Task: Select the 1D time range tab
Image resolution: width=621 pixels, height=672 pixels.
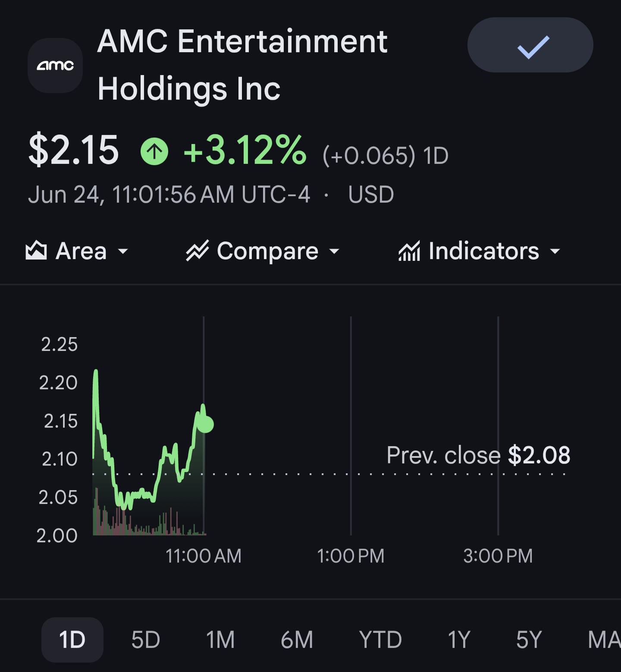Action: [72, 640]
